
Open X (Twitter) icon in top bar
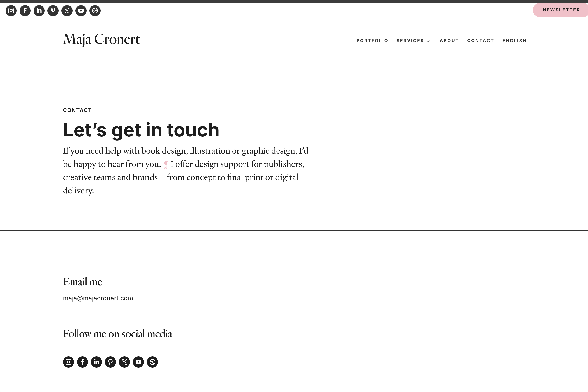pyautogui.click(x=67, y=11)
